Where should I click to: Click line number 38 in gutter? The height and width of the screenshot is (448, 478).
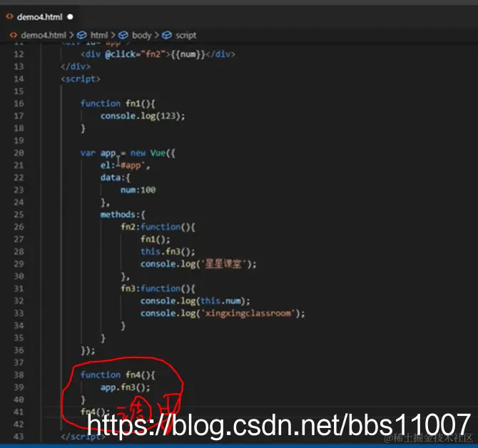point(19,375)
